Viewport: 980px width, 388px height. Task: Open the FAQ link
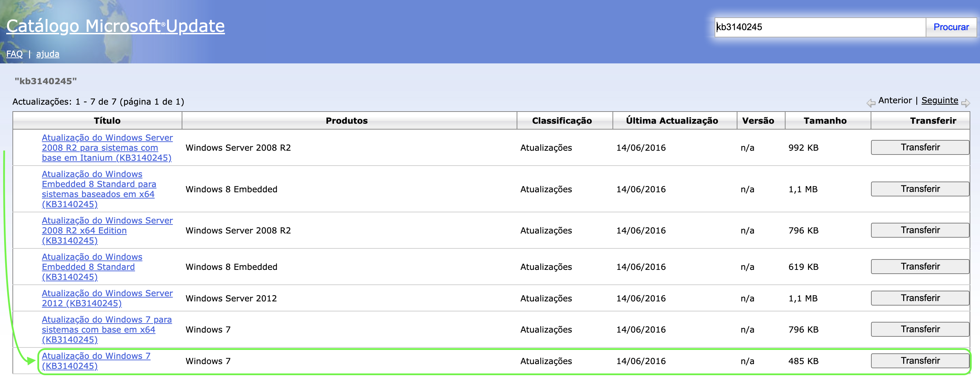pyautogui.click(x=15, y=54)
